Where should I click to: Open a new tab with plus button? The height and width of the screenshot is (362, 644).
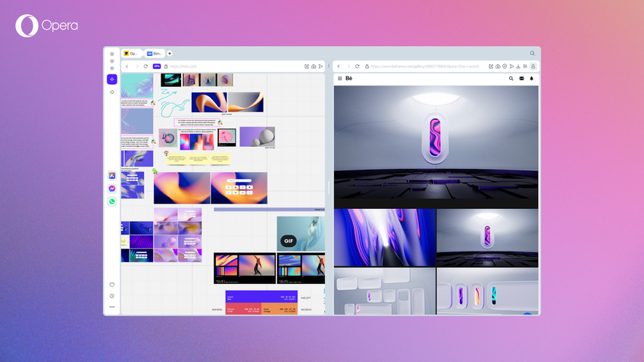pos(170,54)
